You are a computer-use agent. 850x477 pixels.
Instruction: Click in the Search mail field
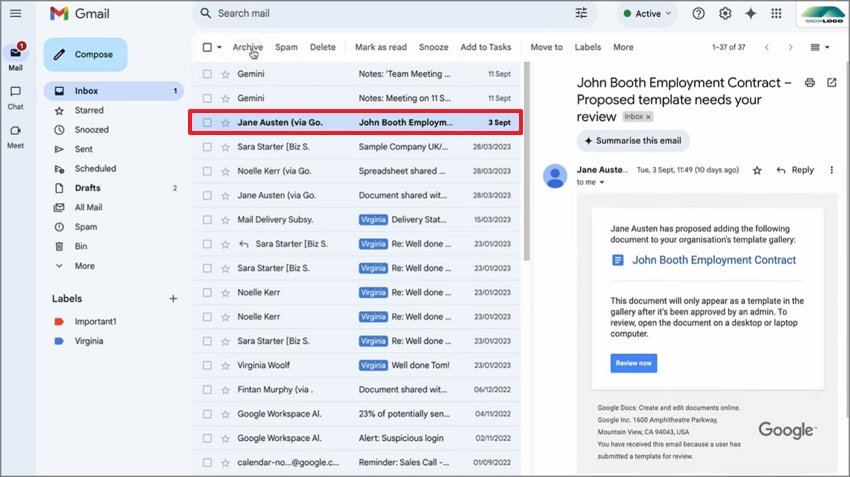coord(380,13)
